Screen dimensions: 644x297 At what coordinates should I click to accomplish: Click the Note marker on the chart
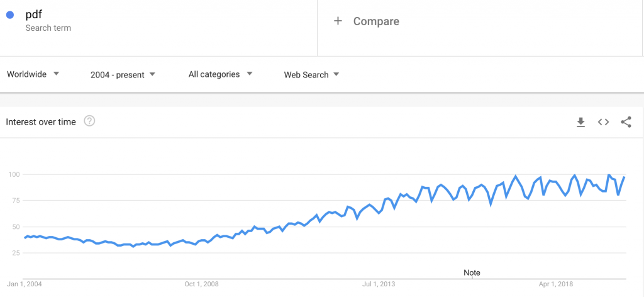(472, 272)
